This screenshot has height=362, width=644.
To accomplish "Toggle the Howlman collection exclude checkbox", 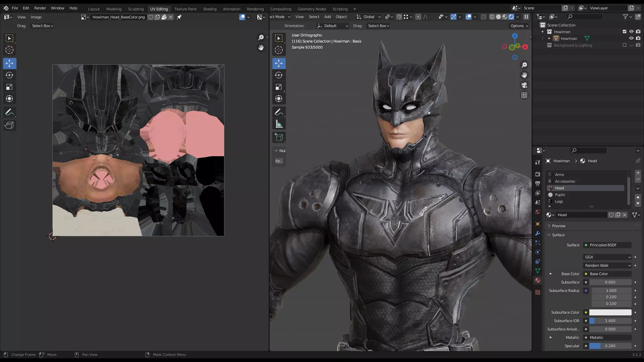I will [x=625, y=32].
